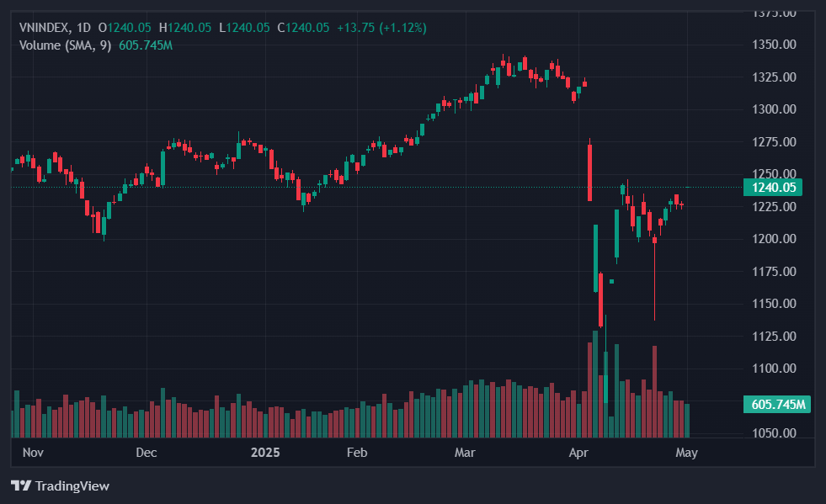Click the 1D interval label
Viewport: 826px width, 504px height.
(x=83, y=28)
